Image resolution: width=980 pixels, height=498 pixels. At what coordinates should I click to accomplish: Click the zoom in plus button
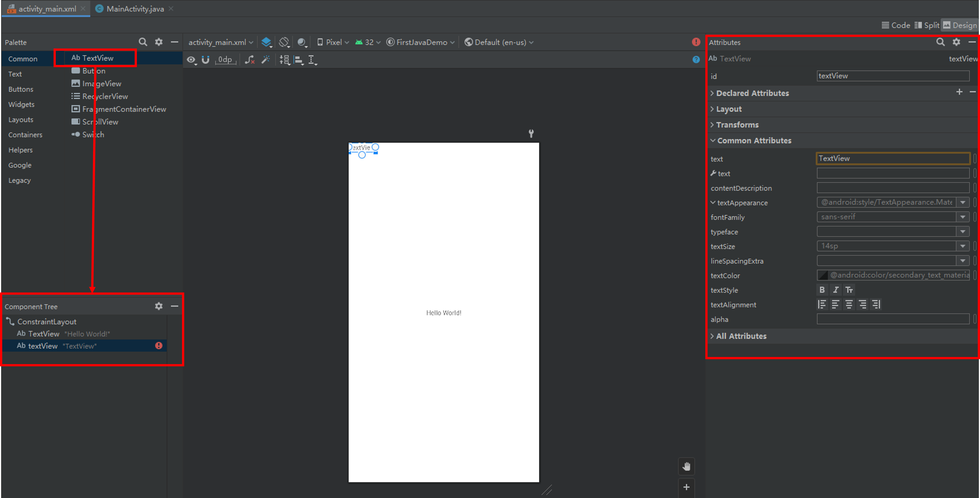(686, 487)
